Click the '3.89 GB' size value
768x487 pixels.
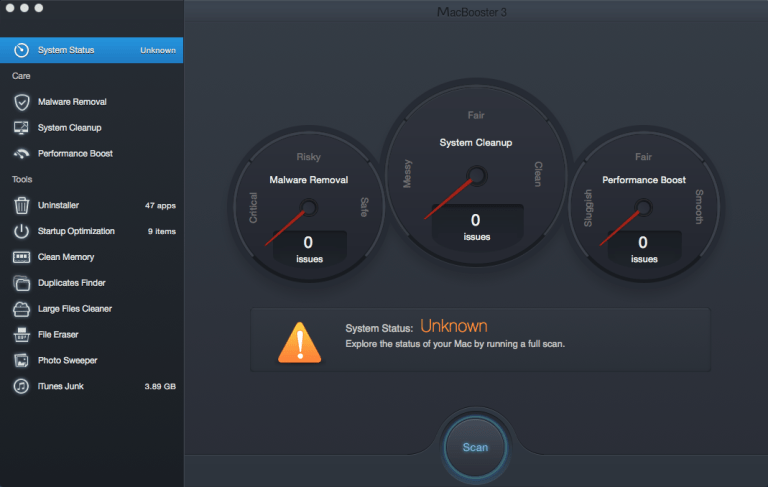(x=160, y=387)
